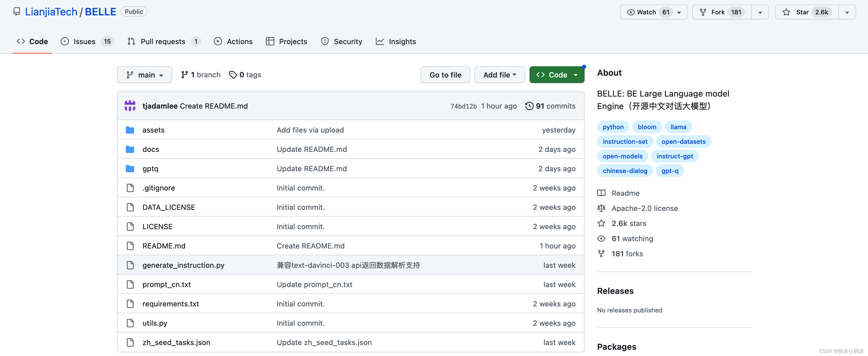Click the commits history clock icon
The image size is (868, 356).
coord(529,106)
